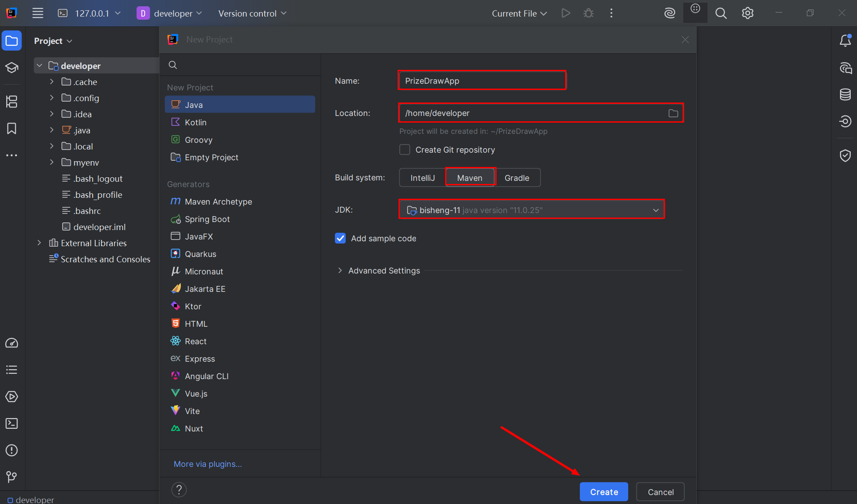Open More via plugins link
Viewport: 857px width, 504px height.
click(x=208, y=464)
